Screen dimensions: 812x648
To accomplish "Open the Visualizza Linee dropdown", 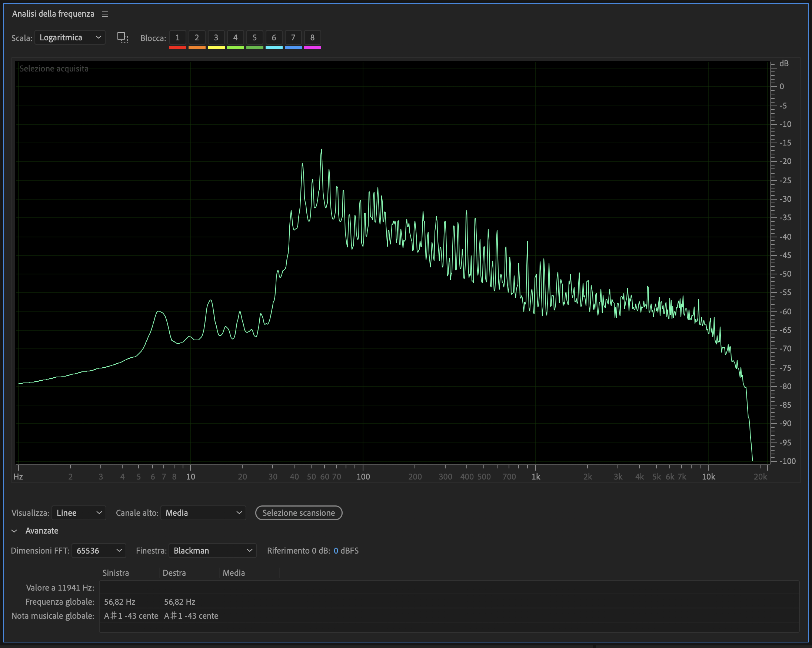I will point(79,513).
